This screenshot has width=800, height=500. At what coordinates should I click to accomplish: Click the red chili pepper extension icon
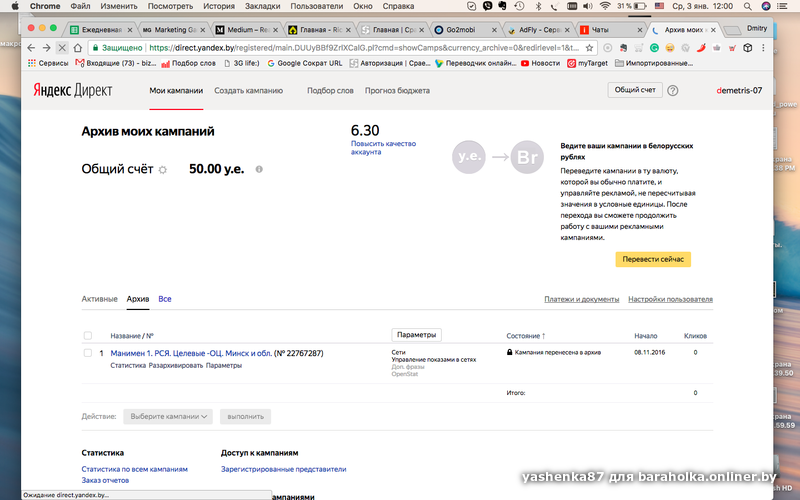coord(701,47)
